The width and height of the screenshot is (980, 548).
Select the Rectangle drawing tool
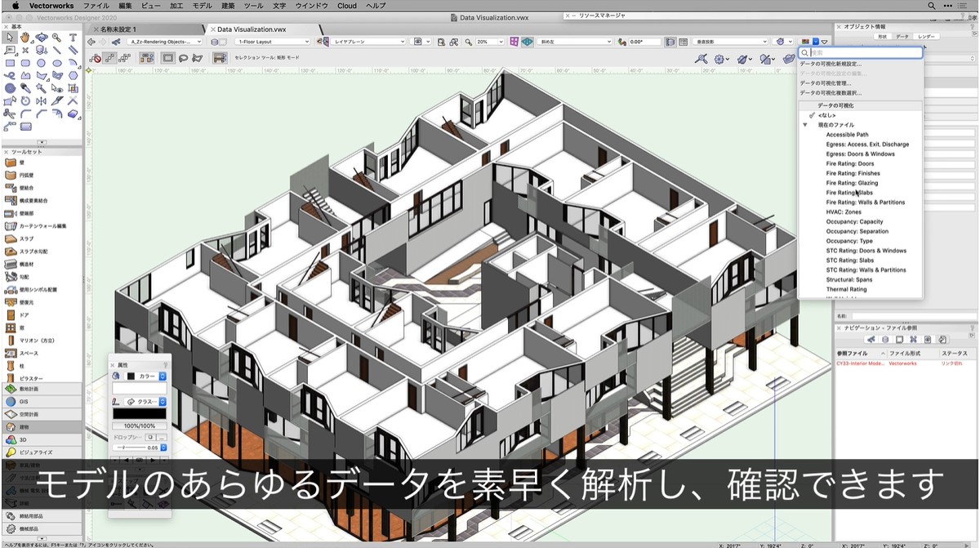9,62
